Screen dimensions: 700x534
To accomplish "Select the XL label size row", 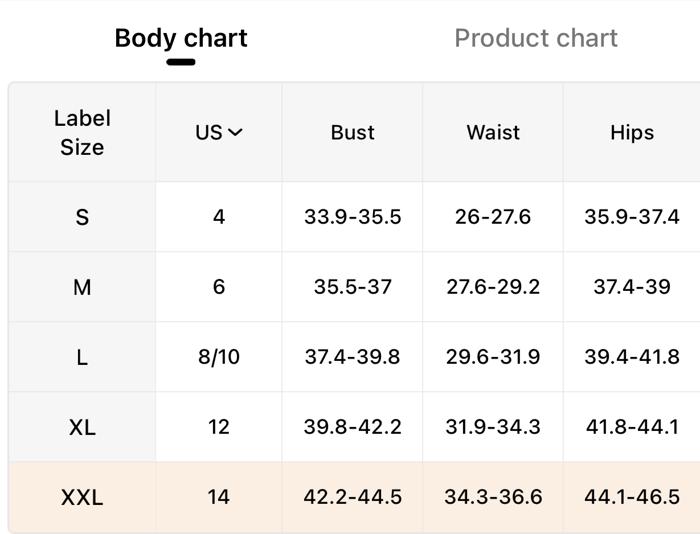I will (x=354, y=427).
